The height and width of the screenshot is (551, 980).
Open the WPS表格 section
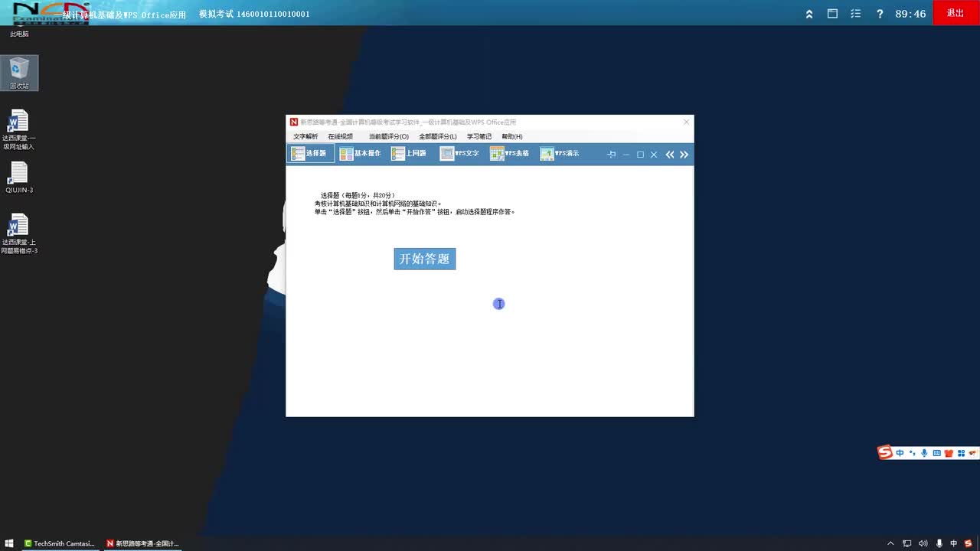tap(510, 154)
